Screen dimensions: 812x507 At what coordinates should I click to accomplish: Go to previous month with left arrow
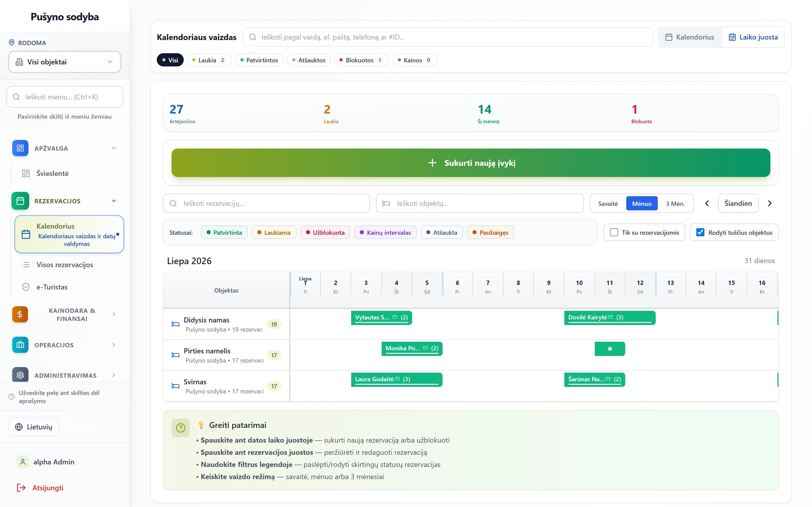[707, 204]
